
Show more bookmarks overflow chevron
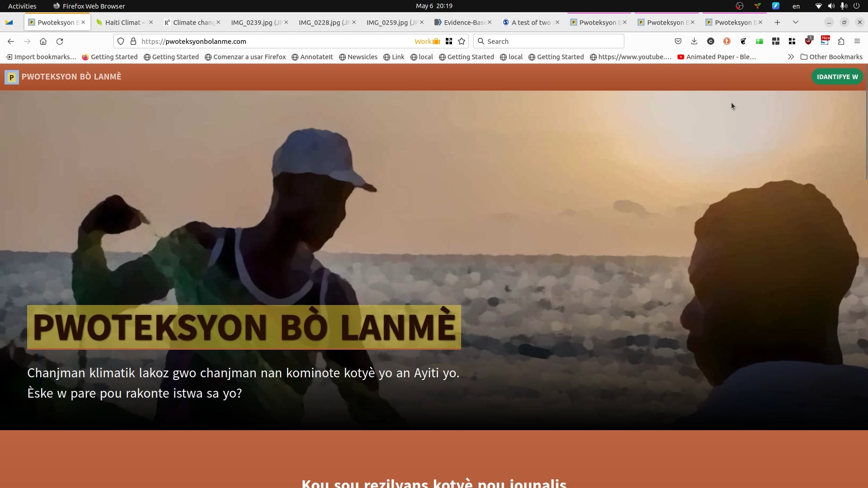pyautogui.click(x=791, y=57)
